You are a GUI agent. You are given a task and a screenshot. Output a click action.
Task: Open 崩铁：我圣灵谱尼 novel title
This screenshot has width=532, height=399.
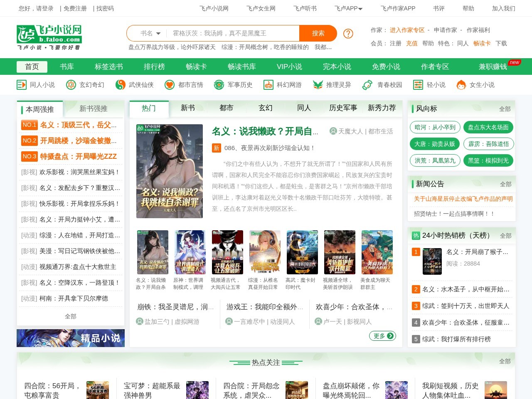pyautogui.click(x=175, y=307)
